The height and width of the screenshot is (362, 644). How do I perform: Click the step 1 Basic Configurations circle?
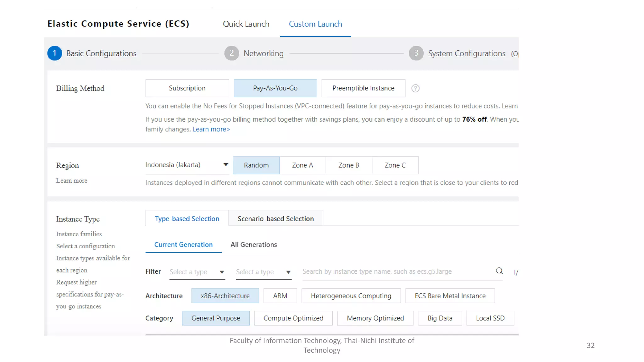[55, 53]
